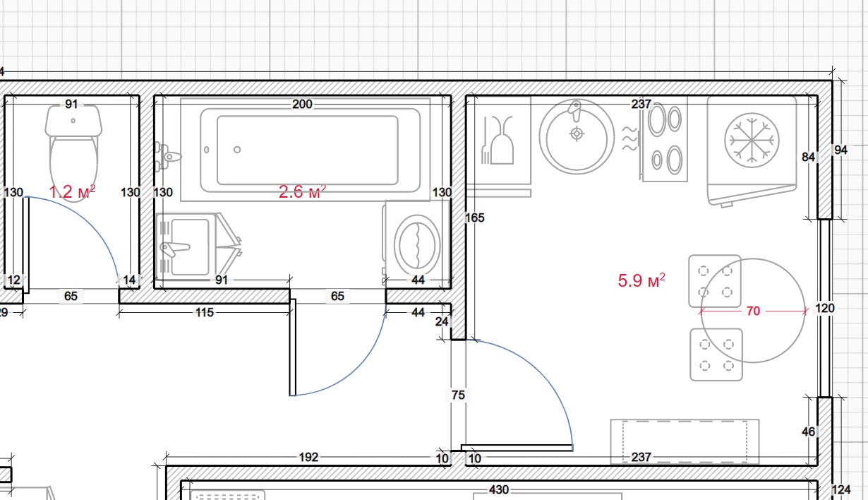Select the 200 bathroom width dimension label

(x=302, y=105)
